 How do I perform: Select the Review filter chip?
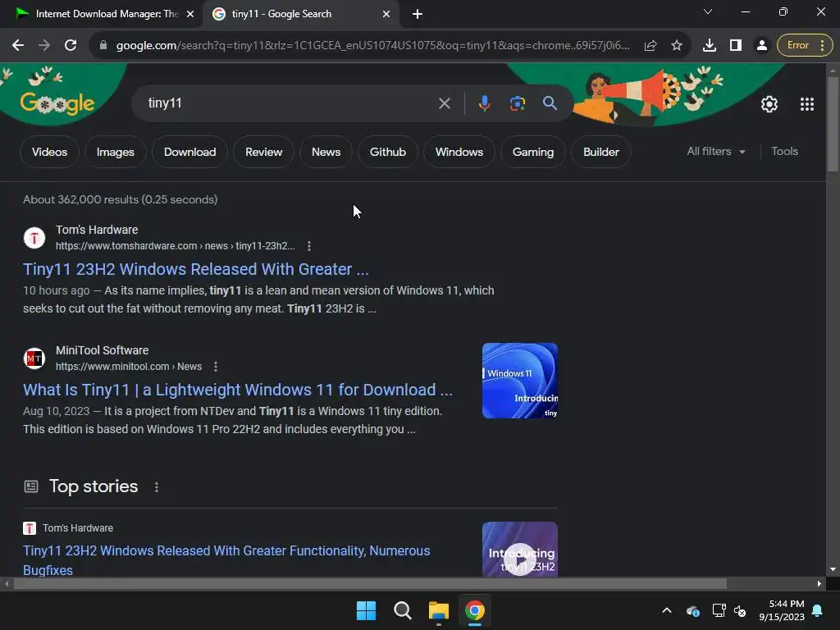click(x=263, y=152)
